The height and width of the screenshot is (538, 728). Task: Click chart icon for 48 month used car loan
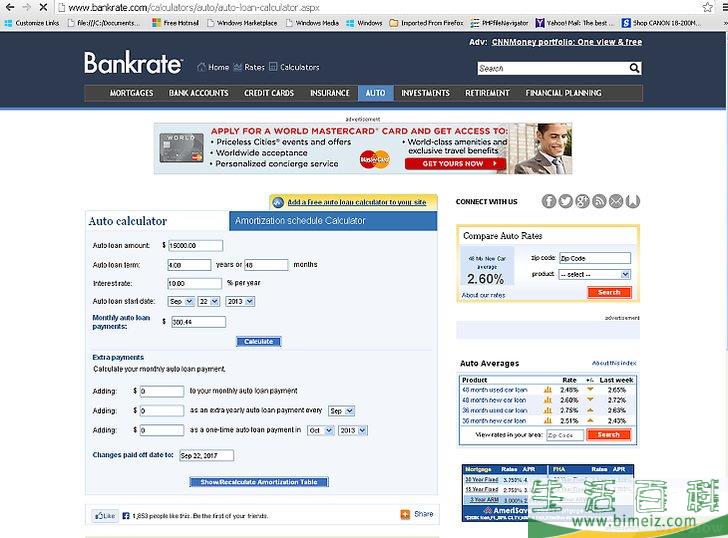pos(547,390)
